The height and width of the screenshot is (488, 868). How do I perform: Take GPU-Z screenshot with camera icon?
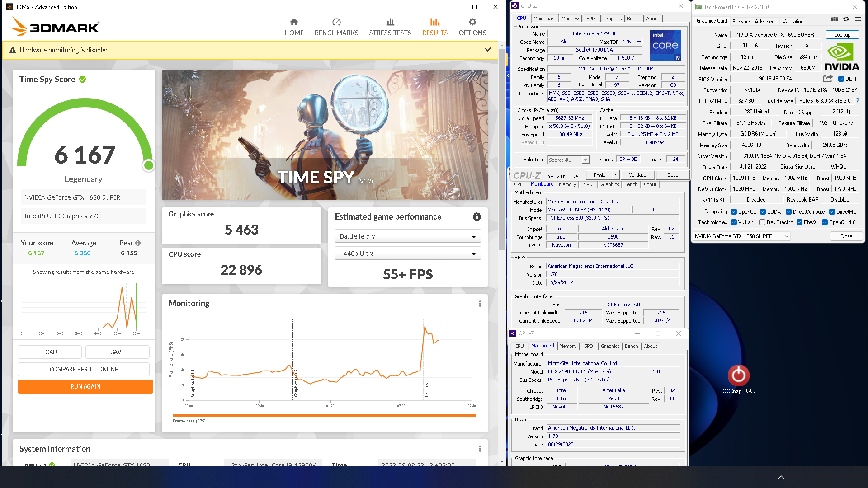(x=835, y=19)
